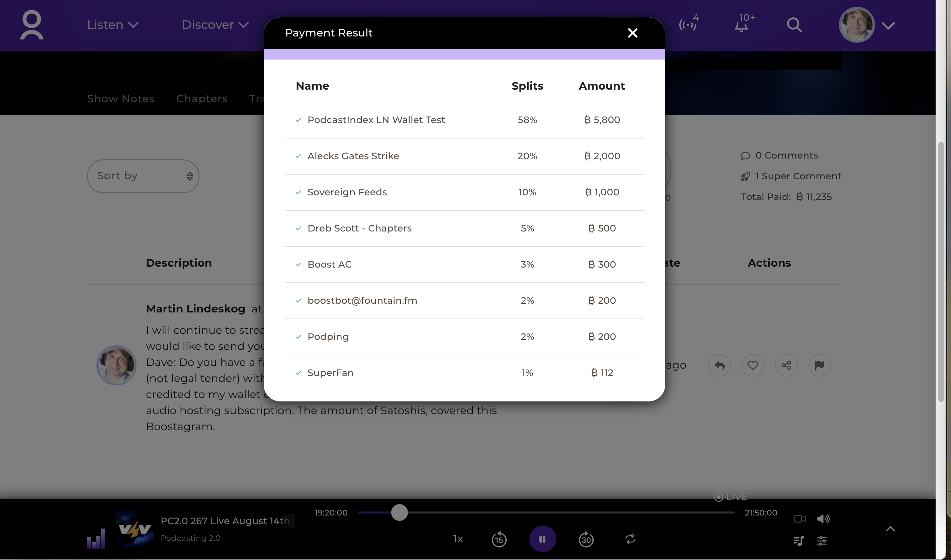This screenshot has height=560, width=951.
Task: Click the user profile avatar in header
Action: click(x=857, y=25)
